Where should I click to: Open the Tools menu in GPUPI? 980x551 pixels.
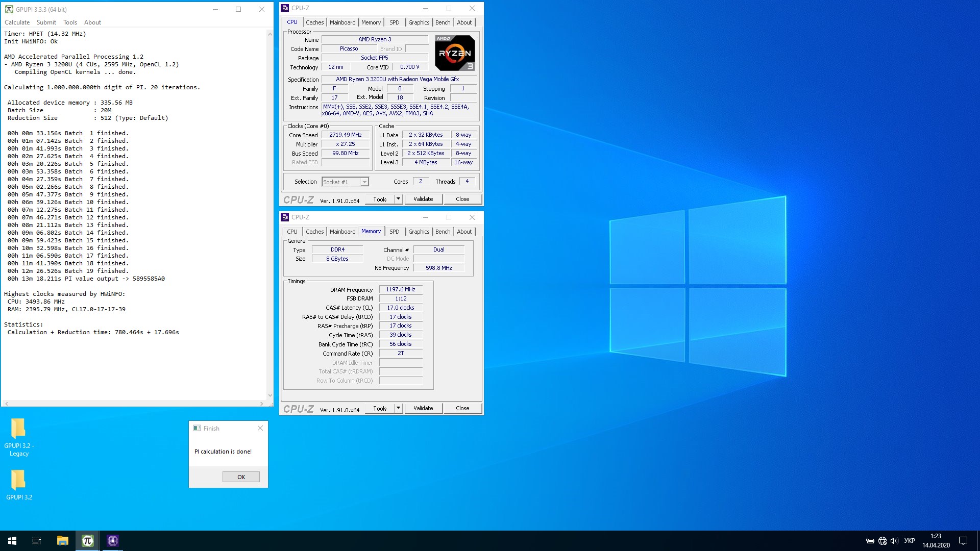click(70, 22)
